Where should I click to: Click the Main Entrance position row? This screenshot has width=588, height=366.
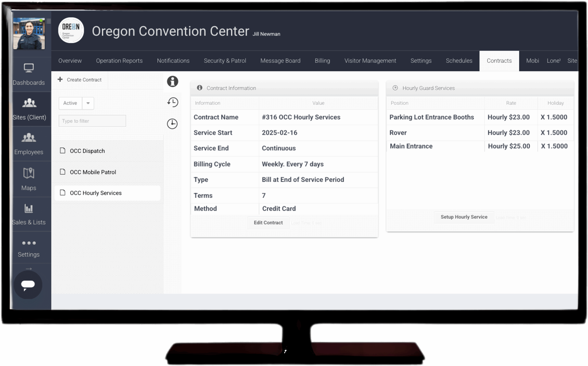click(480, 146)
